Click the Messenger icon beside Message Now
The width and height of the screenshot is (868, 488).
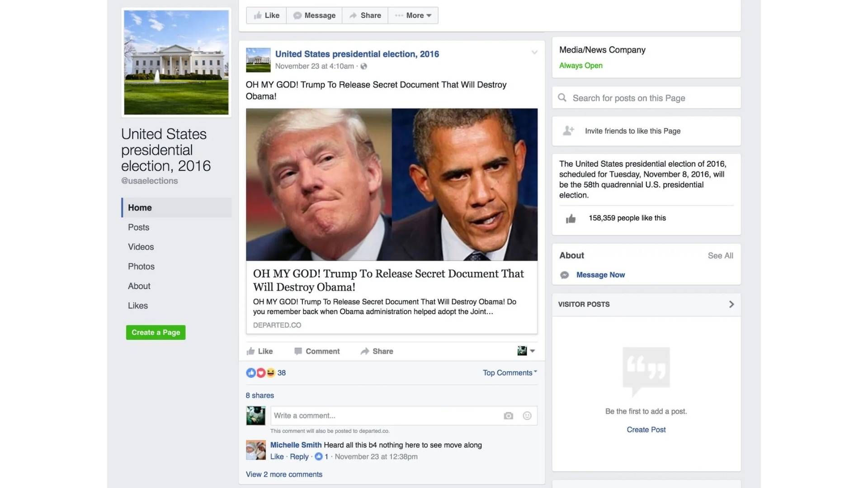click(x=565, y=275)
